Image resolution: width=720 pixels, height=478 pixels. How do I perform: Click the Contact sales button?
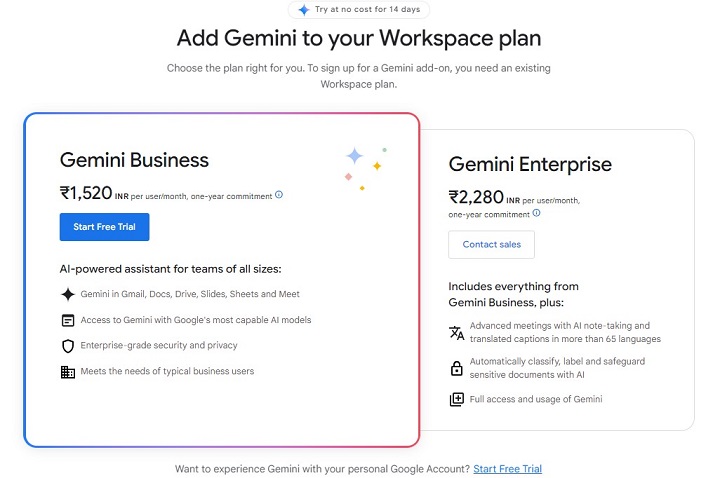coord(491,245)
